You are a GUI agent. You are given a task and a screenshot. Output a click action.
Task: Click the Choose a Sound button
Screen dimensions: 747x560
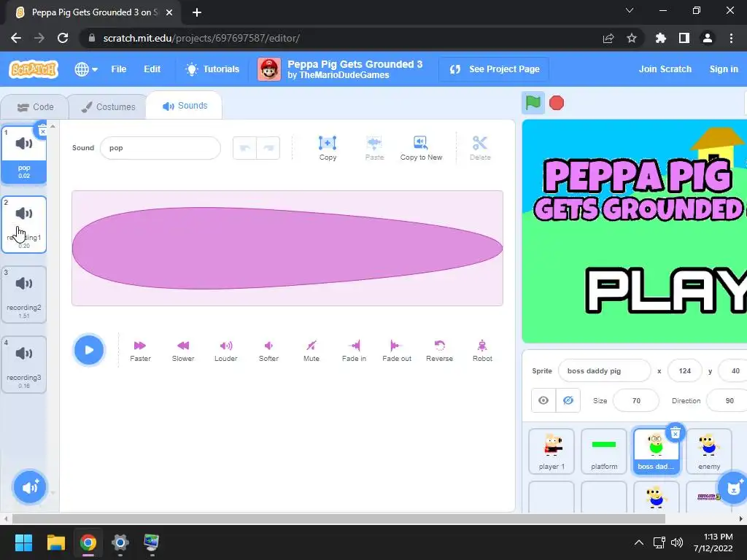point(29,486)
